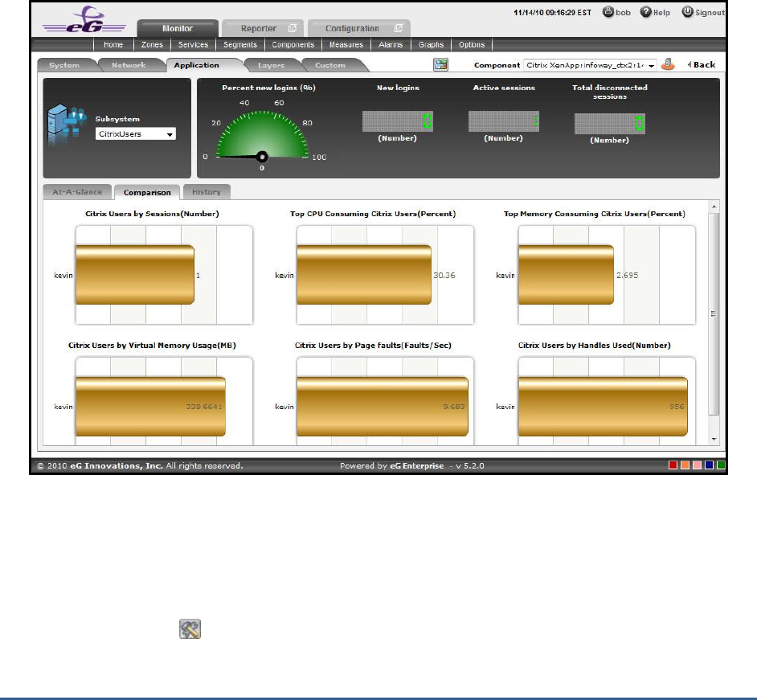Click the eG logo
This screenshot has height=700, width=757.
click(x=84, y=20)
